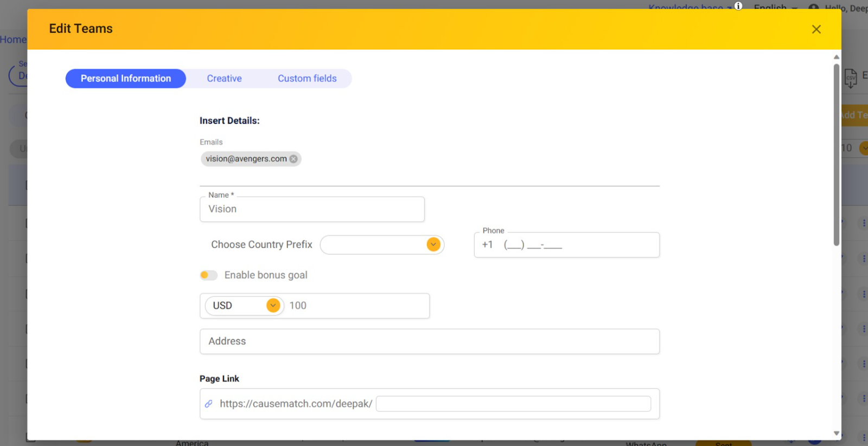Open the USD currency dropdown
Viewport: 868px width, 446px height.
(244, 306)
